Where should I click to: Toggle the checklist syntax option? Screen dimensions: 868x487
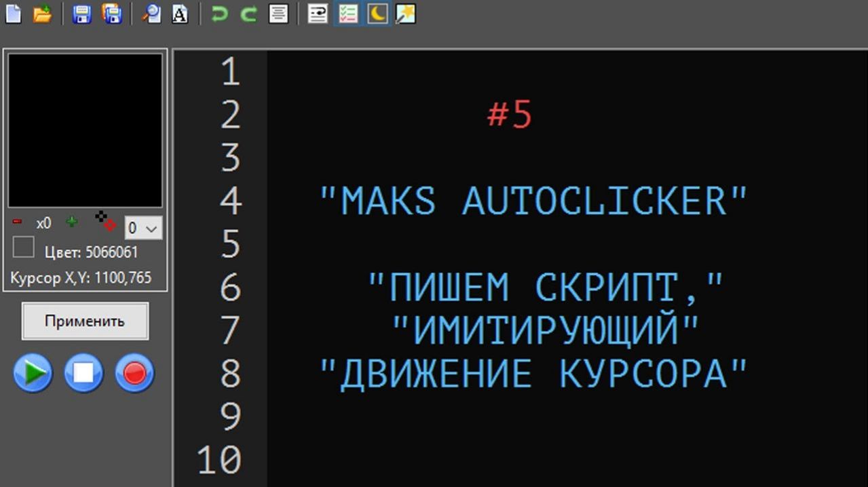click(347, 14)
